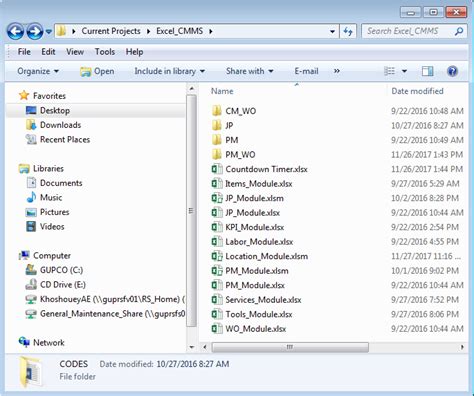Toggle the preview pane button

click(x=427, y=71)
